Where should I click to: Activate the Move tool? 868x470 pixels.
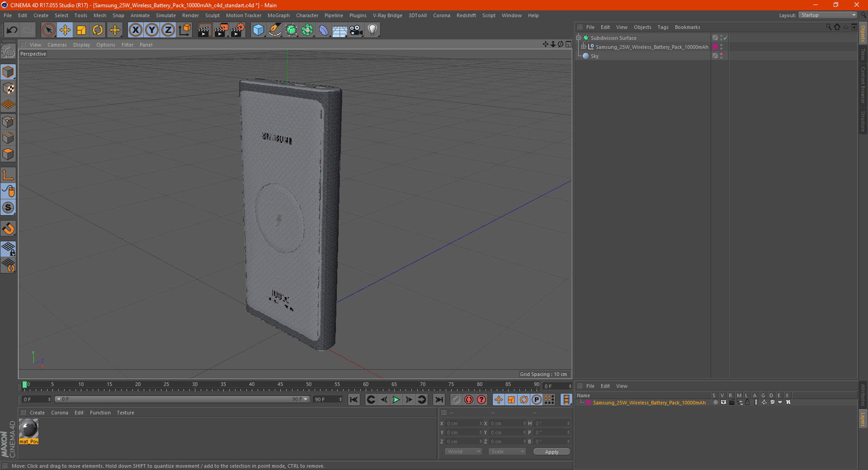tap(65, 30)
